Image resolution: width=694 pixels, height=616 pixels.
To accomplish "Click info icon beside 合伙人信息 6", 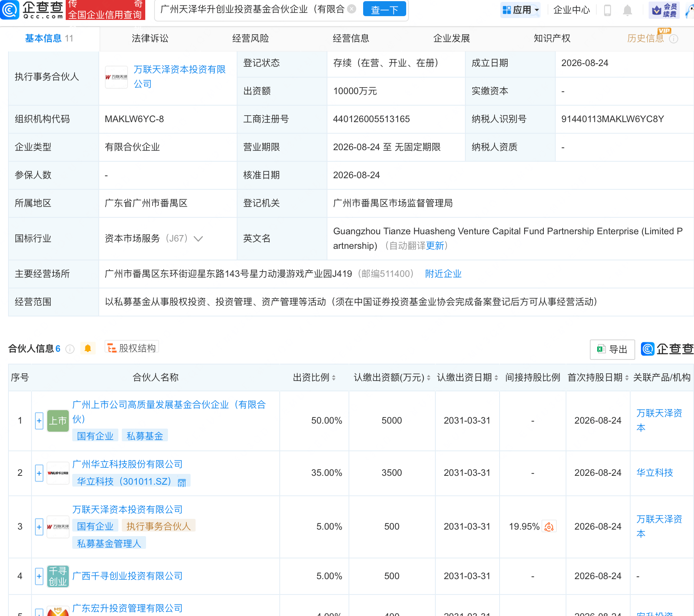I will click(x=70, y=349).
